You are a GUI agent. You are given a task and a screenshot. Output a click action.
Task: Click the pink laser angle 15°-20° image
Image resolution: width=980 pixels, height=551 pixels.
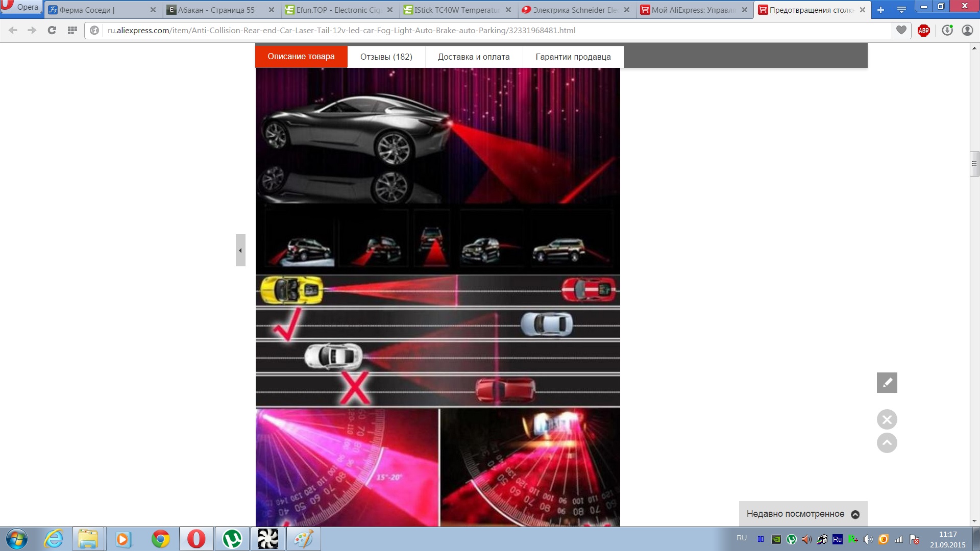point(347,467)
